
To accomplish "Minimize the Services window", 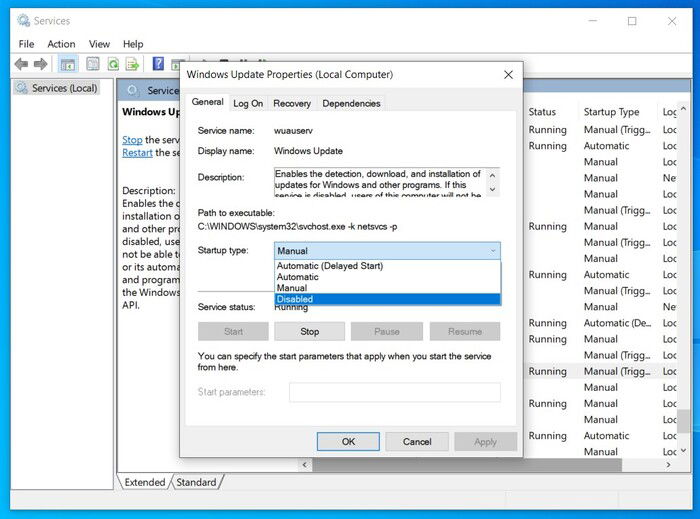I will point(592,21).
